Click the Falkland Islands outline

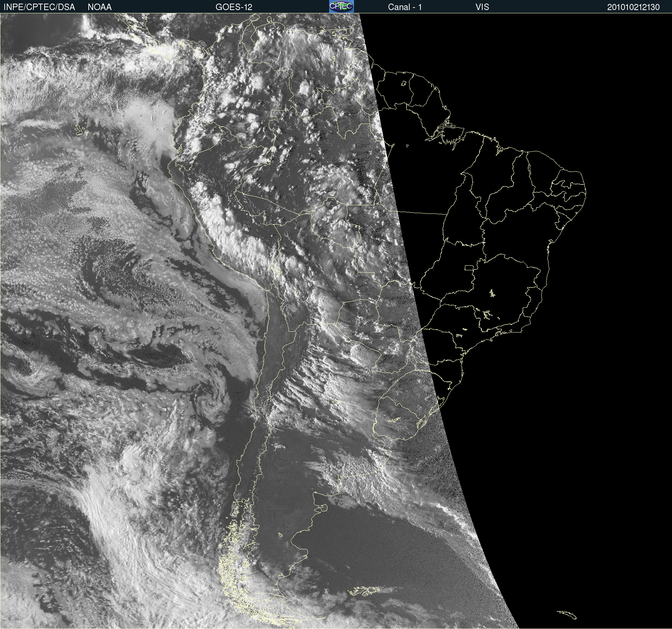click(x=364, y=591)
